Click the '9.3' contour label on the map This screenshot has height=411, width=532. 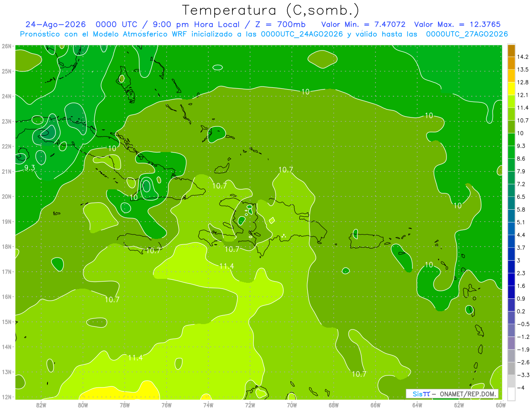click(x=30, y=168)
